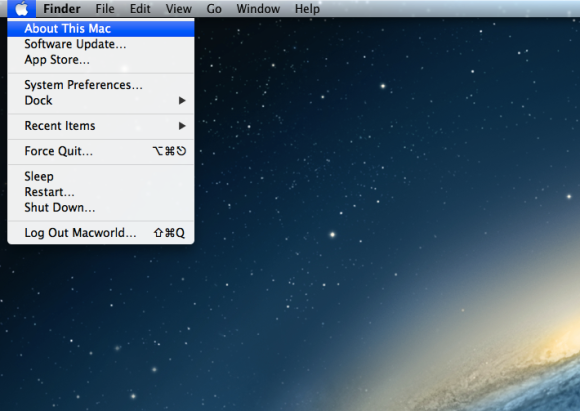Viewport: 580px width, 411px height.
Task: Open the Edit menu
Action: click(140, 9)
